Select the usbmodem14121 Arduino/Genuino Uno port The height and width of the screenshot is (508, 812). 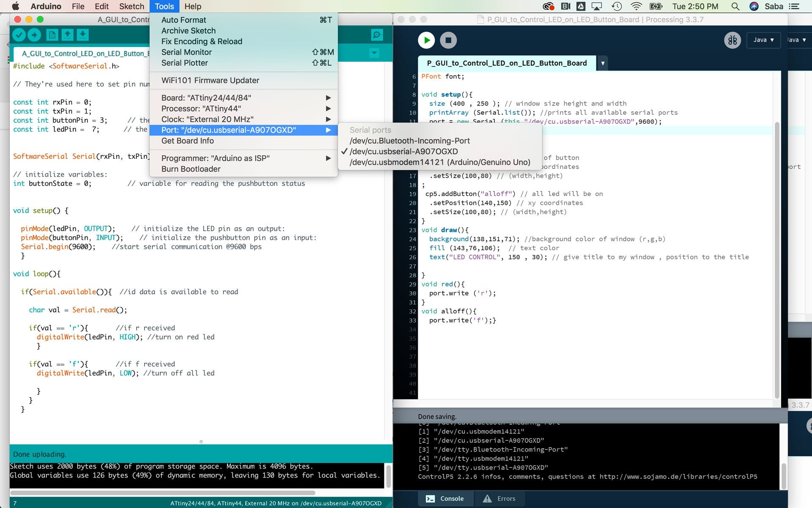440,162
